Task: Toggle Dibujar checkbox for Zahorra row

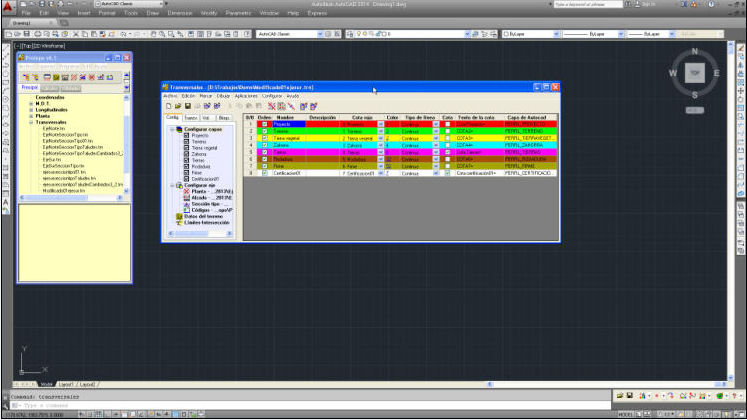Action: coord(264,145)
